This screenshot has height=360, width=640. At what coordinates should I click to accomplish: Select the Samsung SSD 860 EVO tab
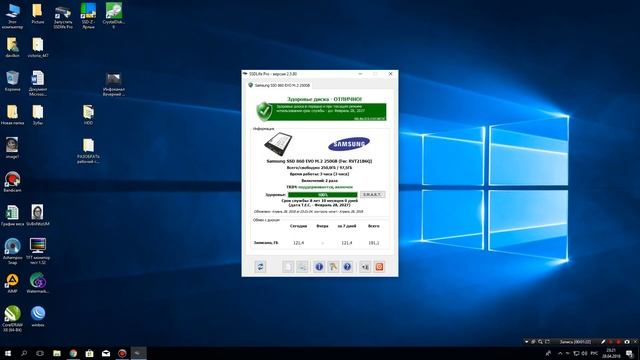pyautogui.click(x=280, y=85)
